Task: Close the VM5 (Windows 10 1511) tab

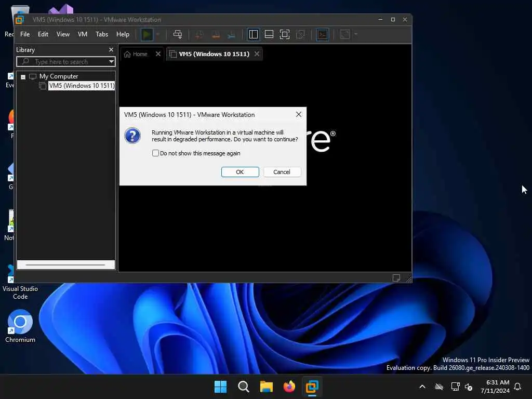Action: [257, 54]
